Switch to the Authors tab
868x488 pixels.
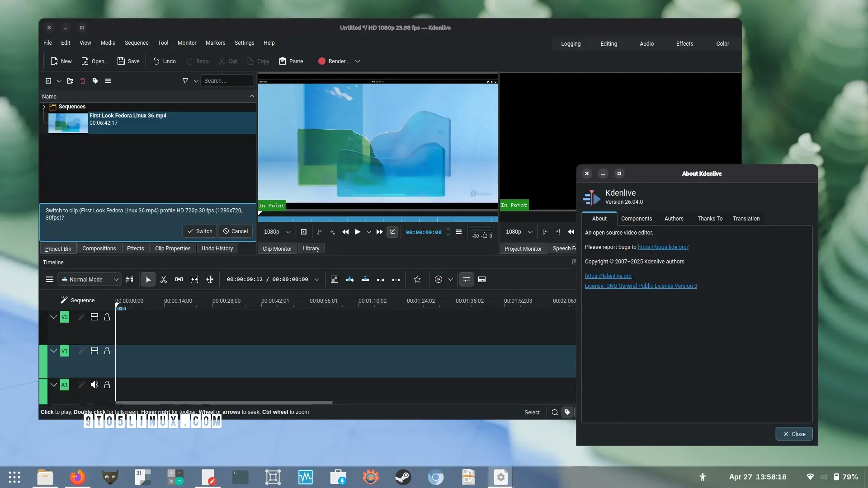coord(674,219)
